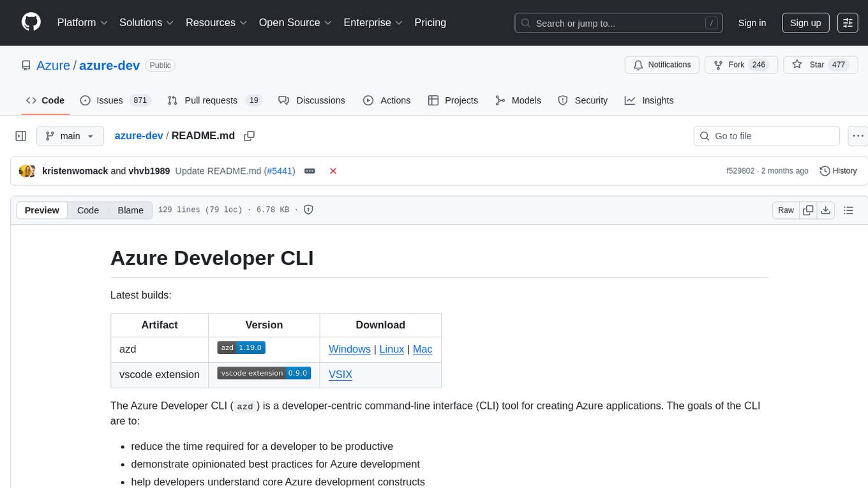Open the appearance settings icon in the header
This screenshot has height=488, width=868.
pos(848,22)
